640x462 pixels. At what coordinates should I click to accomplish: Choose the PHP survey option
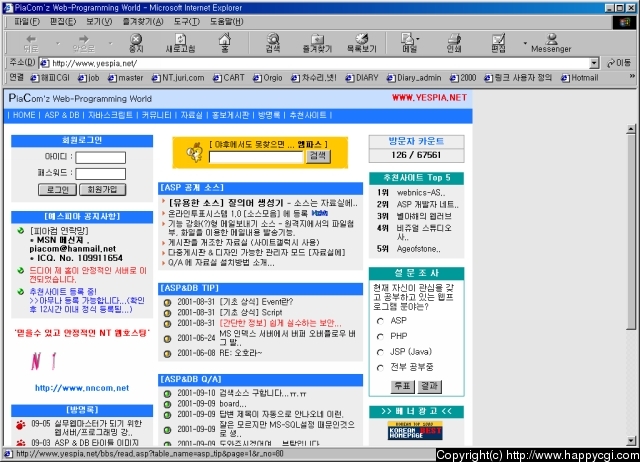379,336
